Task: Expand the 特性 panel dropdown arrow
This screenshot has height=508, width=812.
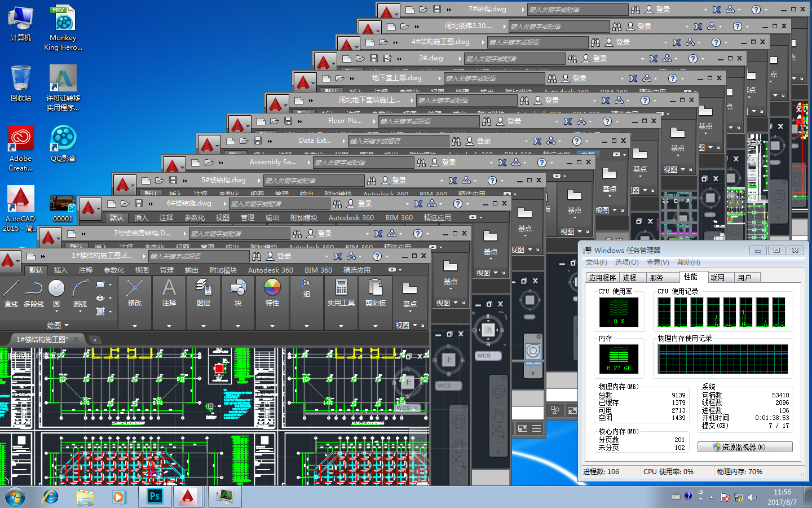Action: click(272, 326)
